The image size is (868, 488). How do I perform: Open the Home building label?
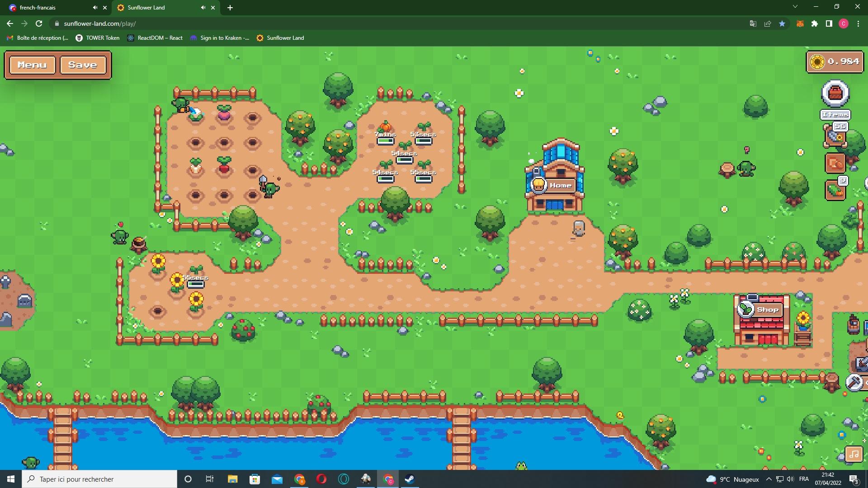pos(560,185)
